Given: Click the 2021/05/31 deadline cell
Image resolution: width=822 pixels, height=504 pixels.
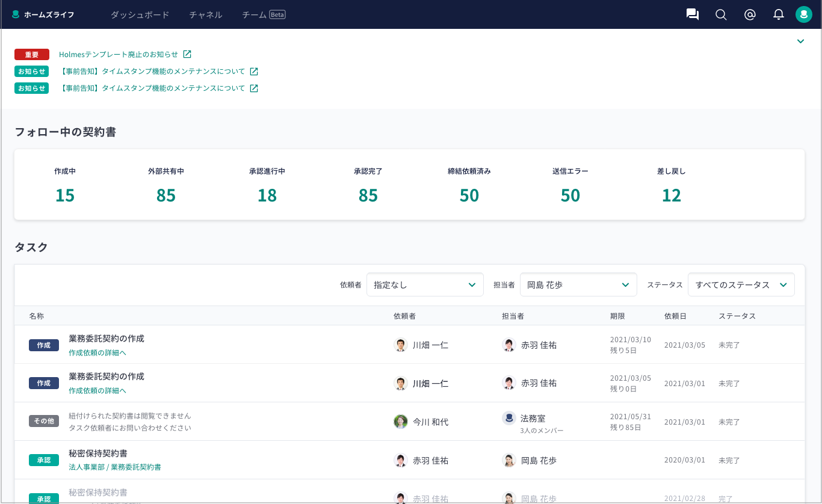Looking at the screenshot, I should coord(631,416).
